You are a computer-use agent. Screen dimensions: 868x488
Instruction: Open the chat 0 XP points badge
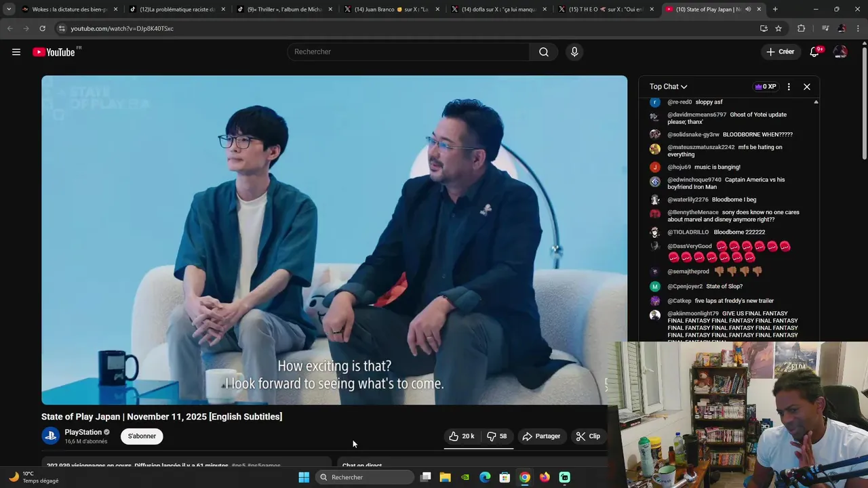(766, 87)
